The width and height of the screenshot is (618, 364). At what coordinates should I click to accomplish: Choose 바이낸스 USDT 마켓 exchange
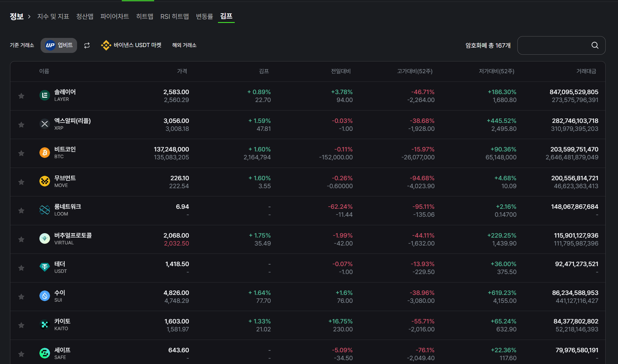click(131, 45)
